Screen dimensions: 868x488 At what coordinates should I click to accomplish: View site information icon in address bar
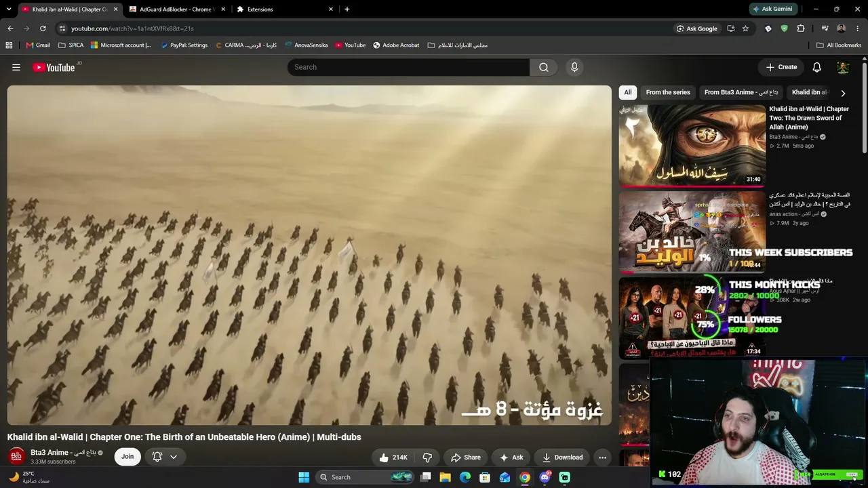click(x=62, y=28)
